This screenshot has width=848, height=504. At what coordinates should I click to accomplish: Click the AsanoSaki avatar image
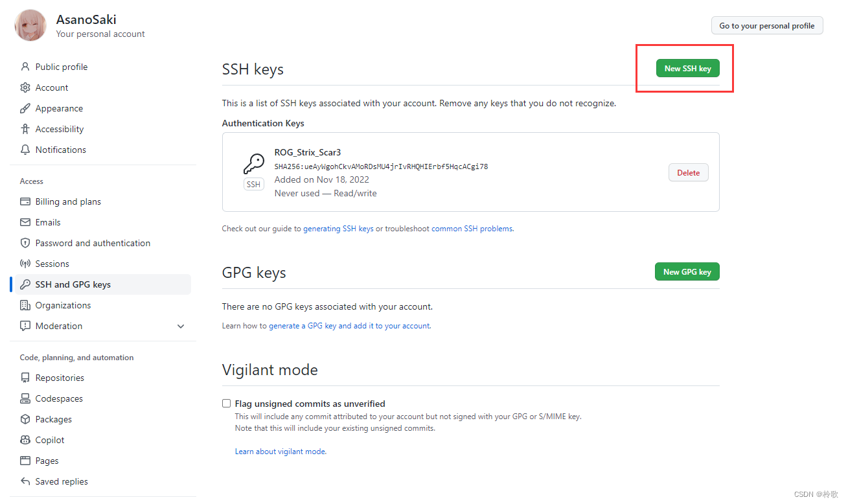(30, 26)
